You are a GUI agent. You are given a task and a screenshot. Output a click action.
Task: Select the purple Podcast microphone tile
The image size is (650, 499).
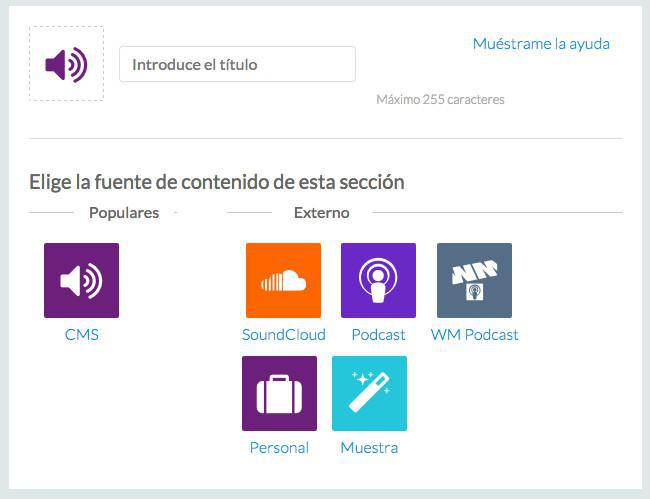pos(378,281)
